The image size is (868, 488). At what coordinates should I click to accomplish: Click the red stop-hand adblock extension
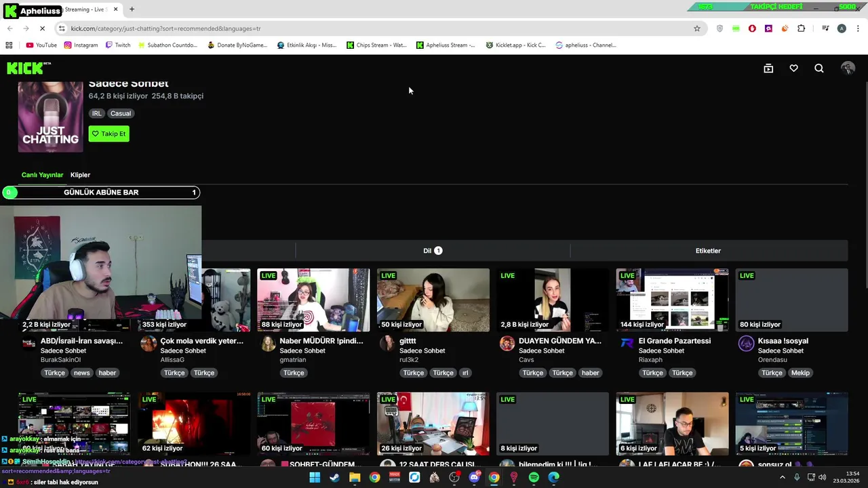[x=752, y=28]
